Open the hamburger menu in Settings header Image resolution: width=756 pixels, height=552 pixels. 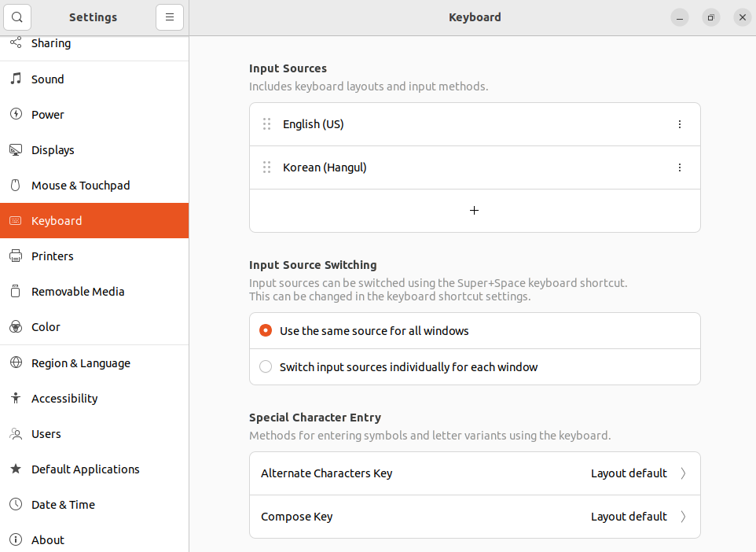point(170,17)
